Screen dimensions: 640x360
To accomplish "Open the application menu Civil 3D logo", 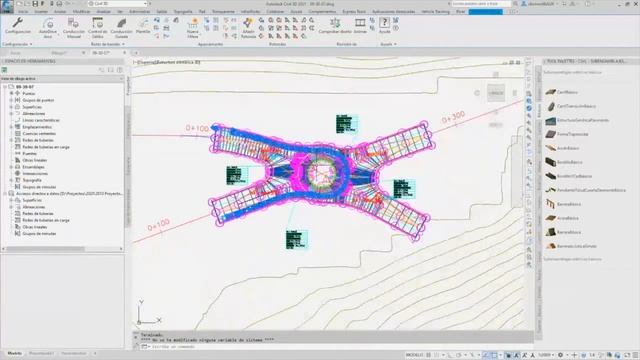I will 7,6.
